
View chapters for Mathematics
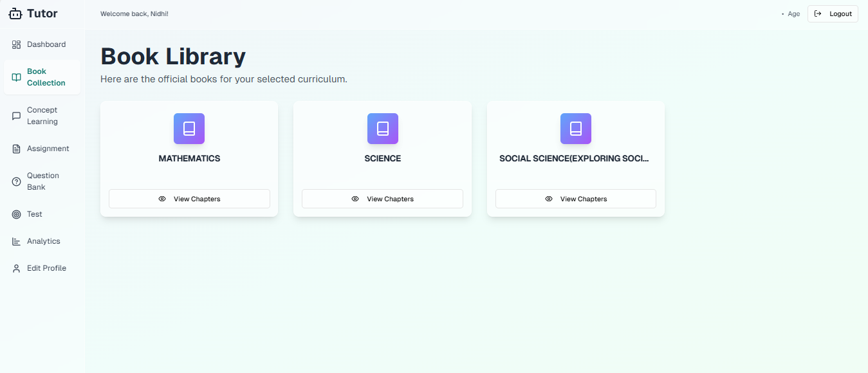pos(189,199)
